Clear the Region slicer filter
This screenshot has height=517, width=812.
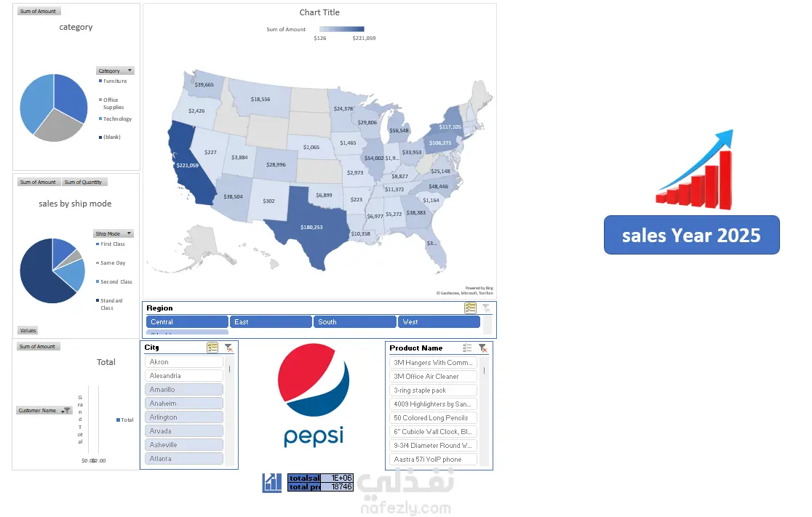[x=486, y=308]
